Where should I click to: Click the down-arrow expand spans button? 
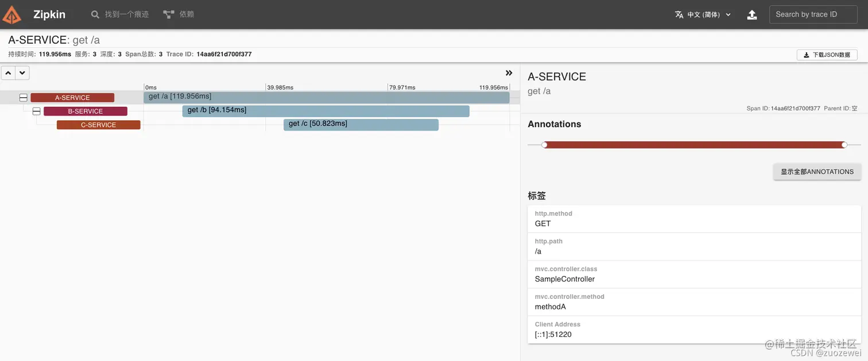pos(22,73)
